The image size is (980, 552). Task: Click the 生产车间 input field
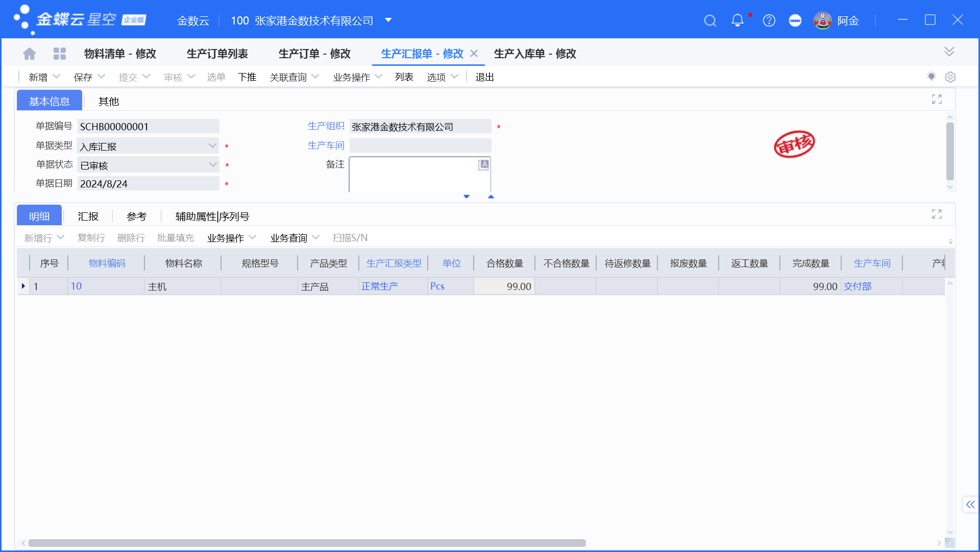(x=420, y=146)
